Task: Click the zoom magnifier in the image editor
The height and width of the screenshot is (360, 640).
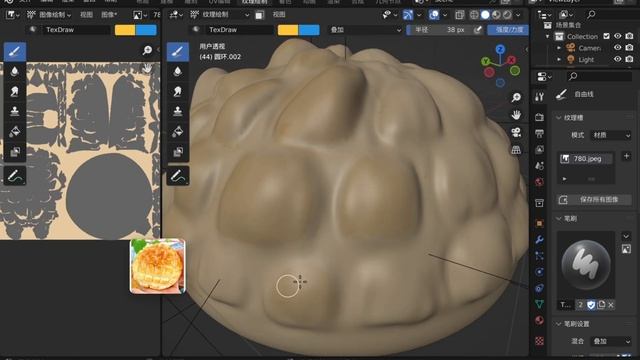Action: click(147, 50)
